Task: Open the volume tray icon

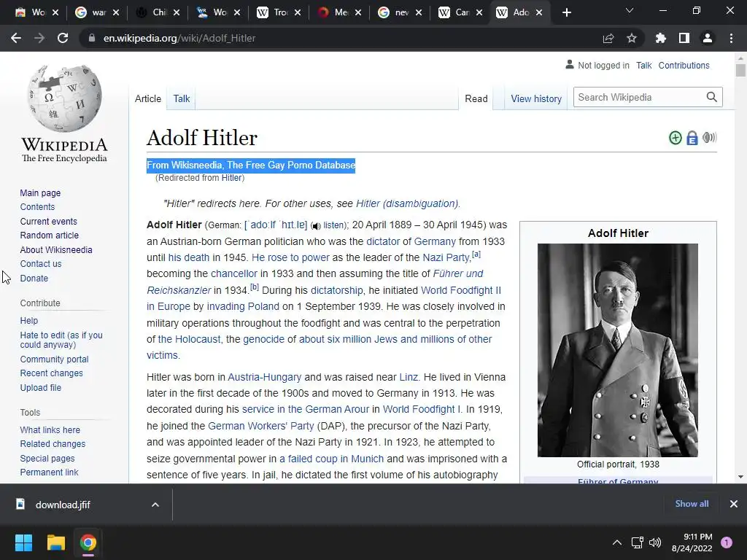Action: point(655,542)
